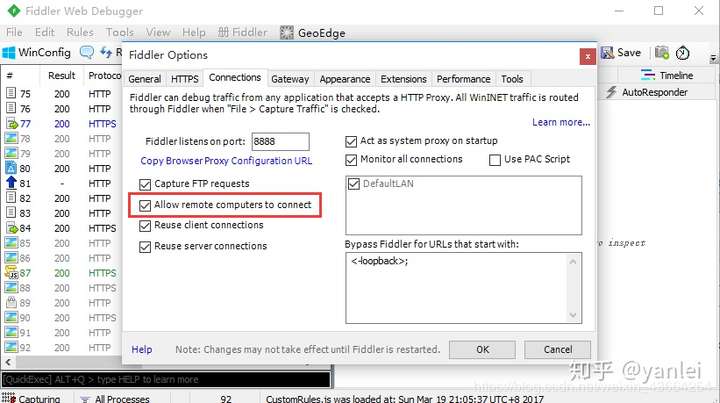Close the Fiddler Options dialog
Image resolution: width=720 pixels, height=403 pixels.
pos(587,56)
